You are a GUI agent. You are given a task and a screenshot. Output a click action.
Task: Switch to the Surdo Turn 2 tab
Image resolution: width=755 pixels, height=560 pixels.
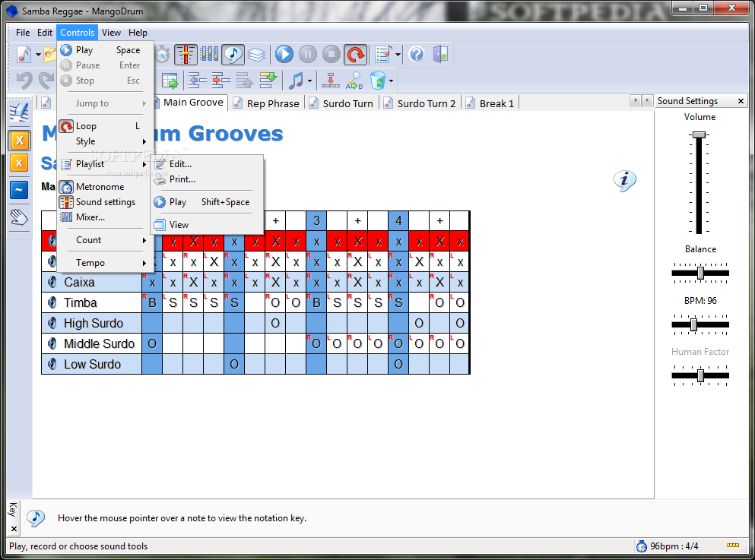pyautogui.click(x=420, y=103)
